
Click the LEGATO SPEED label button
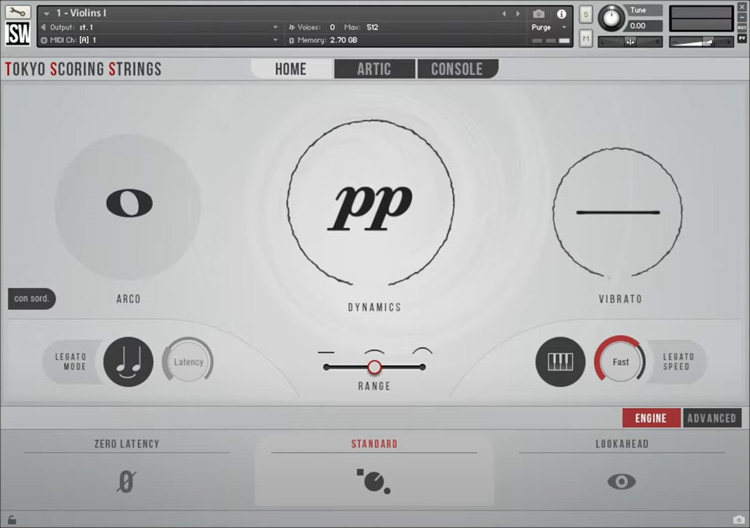click(x=676, y=362)
